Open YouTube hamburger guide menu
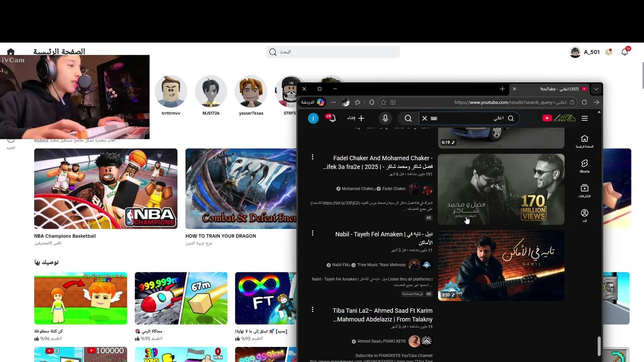This screenshot has height=362, width=644. point(585,118)
